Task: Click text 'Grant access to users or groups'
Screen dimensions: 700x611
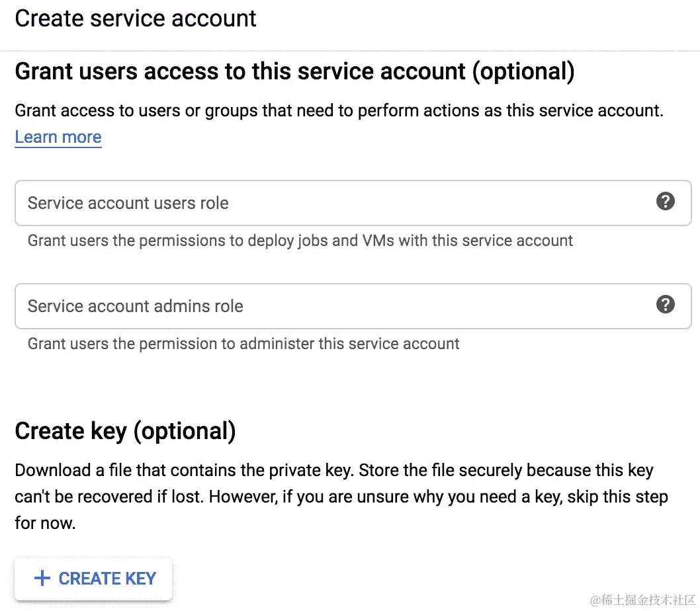Action: point(136,110)
